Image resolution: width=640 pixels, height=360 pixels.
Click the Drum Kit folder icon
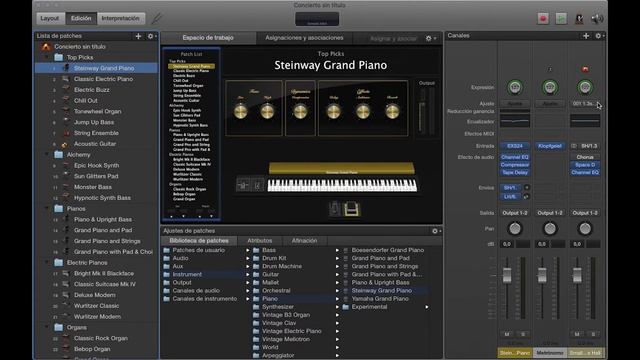click(256, 258)
